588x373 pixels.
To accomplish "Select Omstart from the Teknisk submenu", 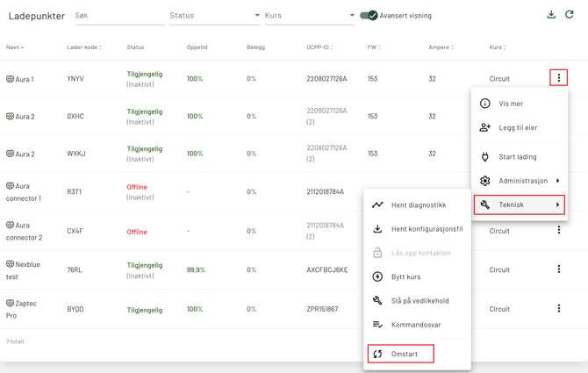I will (x=401, y=354).
